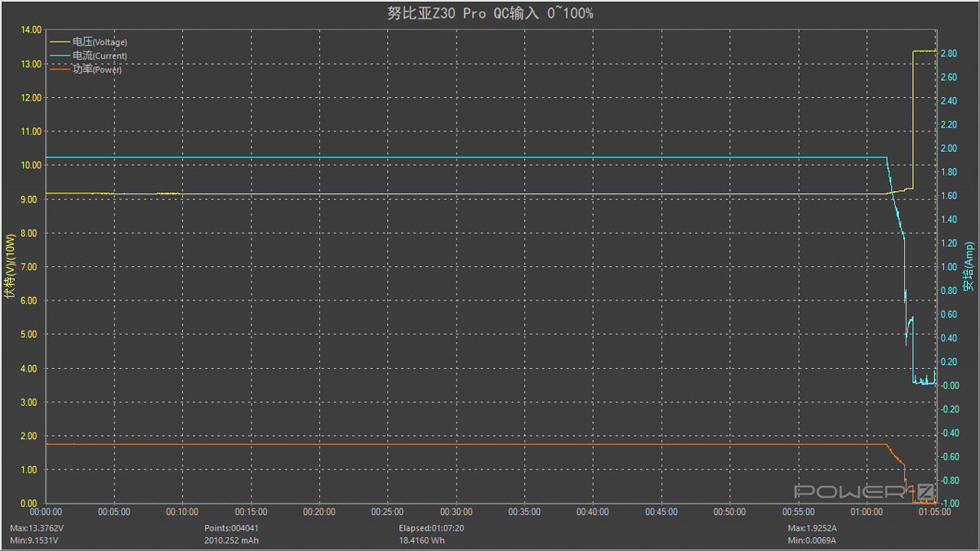Select the 功率(Power) legend label

point(97,69)
